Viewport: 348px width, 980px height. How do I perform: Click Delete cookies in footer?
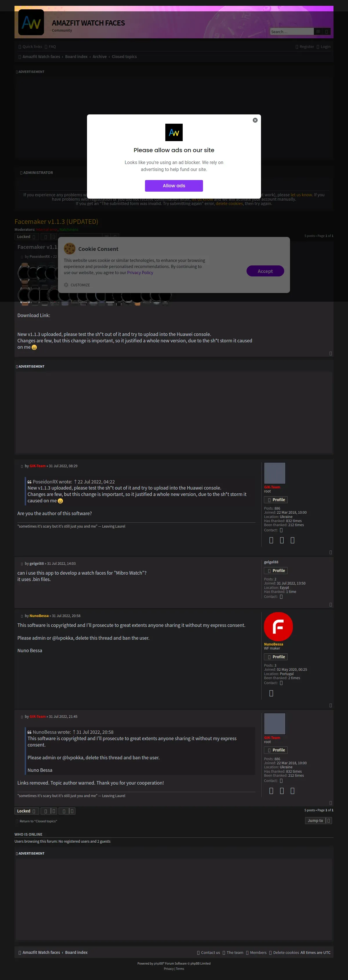click(284, 953)
